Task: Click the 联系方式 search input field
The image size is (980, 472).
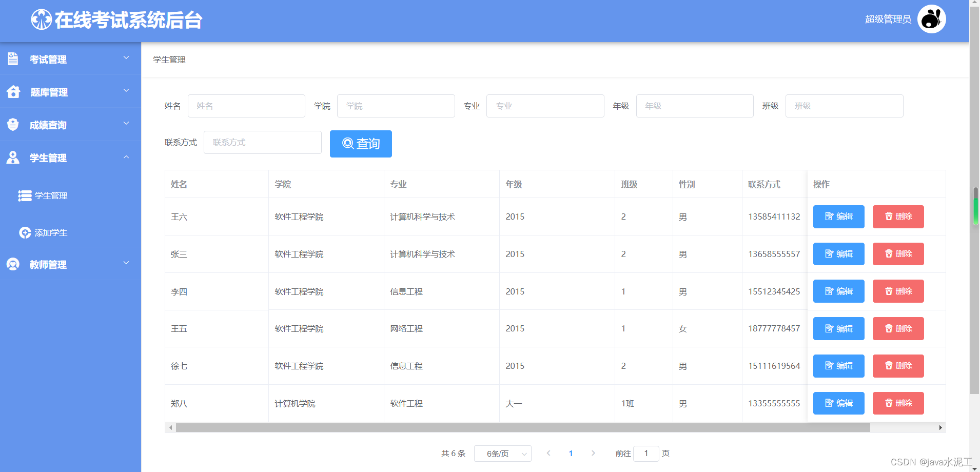Action: (263, 142)
